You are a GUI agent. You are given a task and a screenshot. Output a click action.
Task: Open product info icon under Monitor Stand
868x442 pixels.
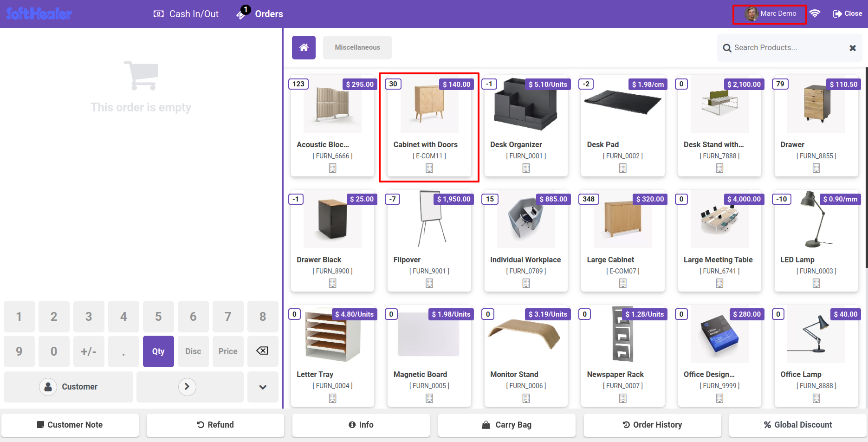click(x=526, y=398)
